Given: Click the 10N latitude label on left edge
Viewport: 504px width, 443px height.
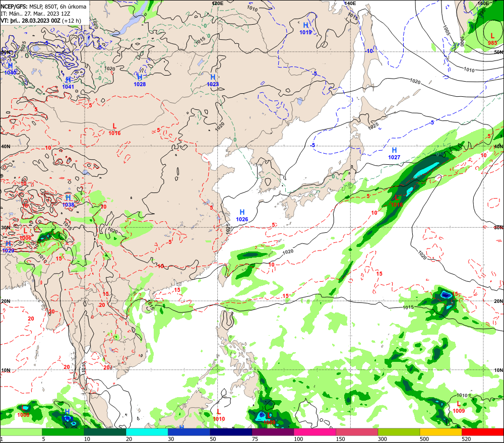Looking at the screenshot, I should pyautogui.click(x=6, y=370).
